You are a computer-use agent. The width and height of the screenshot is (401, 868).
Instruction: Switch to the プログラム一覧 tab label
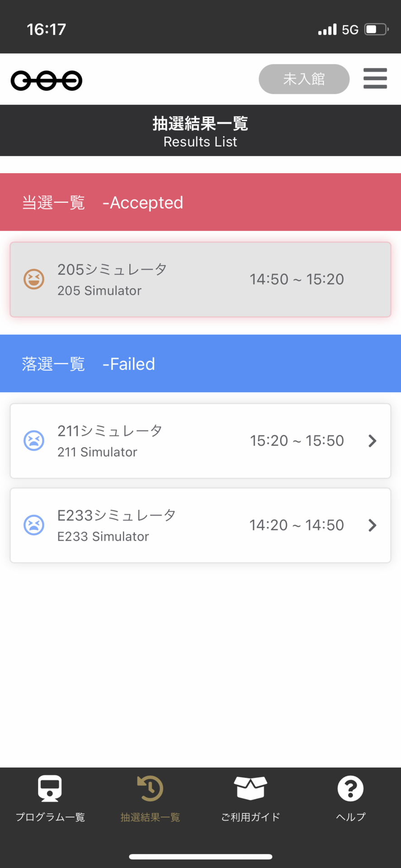(x=50, y=817)
